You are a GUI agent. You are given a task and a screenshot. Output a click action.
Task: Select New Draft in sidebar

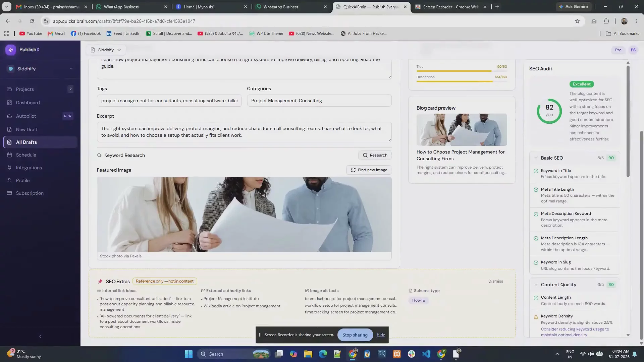[40, 129]
